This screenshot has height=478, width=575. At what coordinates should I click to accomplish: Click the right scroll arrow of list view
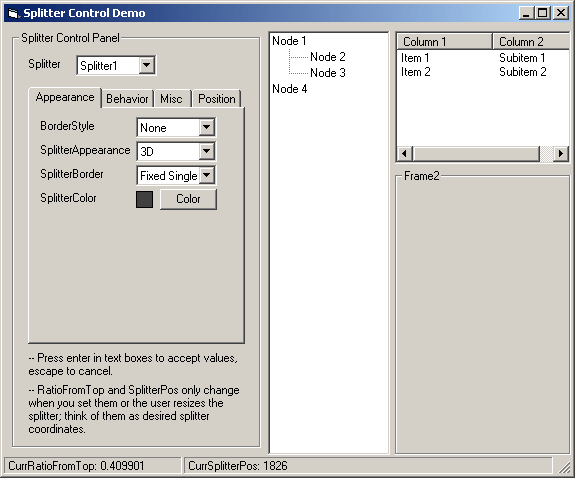tap(560, 153)
